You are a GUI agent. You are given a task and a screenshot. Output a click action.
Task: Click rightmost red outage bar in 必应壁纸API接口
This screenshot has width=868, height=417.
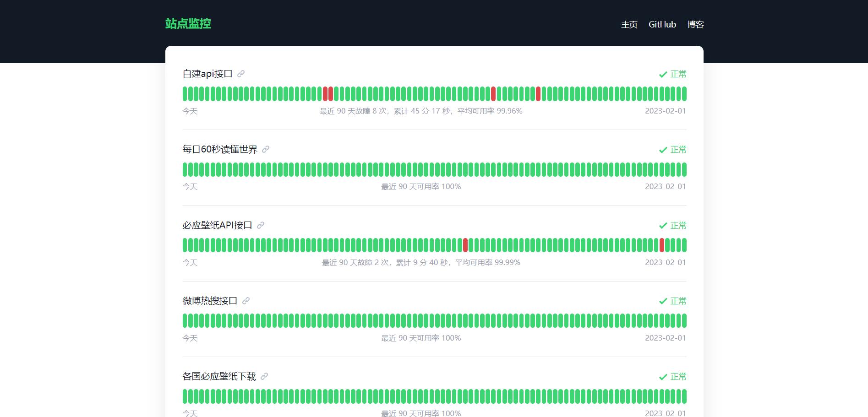click(661, 245)
